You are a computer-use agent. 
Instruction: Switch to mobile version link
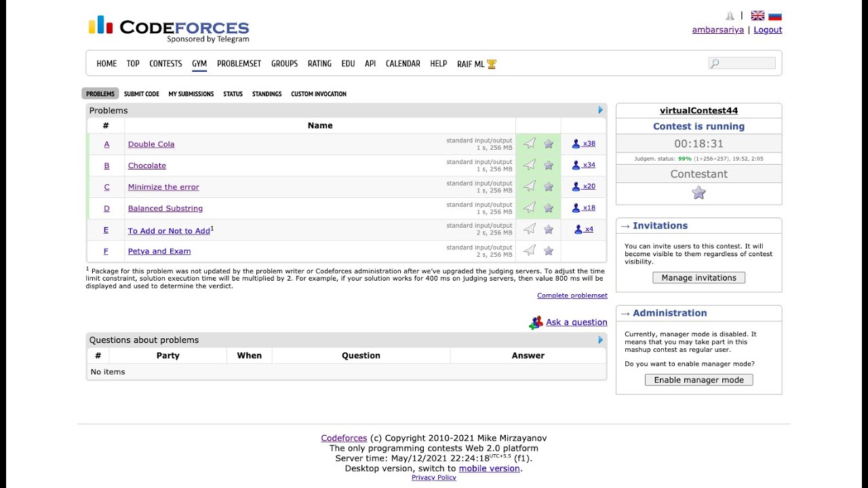coord(489,468)
